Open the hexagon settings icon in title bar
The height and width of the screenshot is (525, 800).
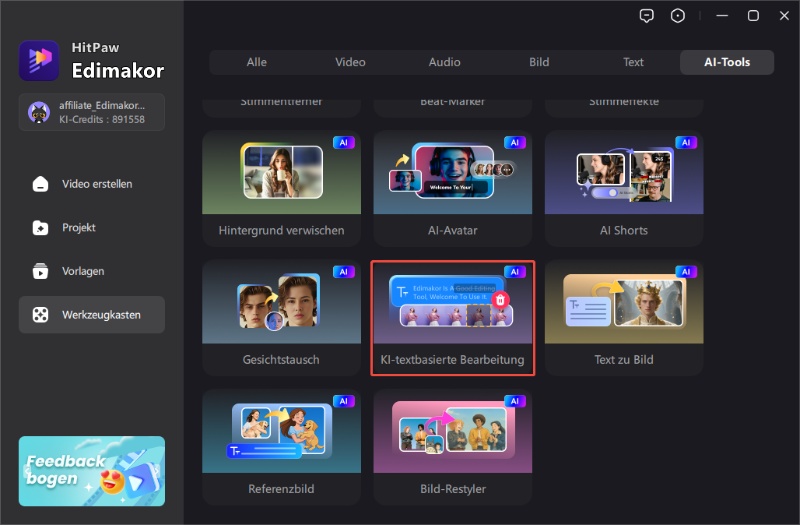pyautogui.click(x=678, y=16)
